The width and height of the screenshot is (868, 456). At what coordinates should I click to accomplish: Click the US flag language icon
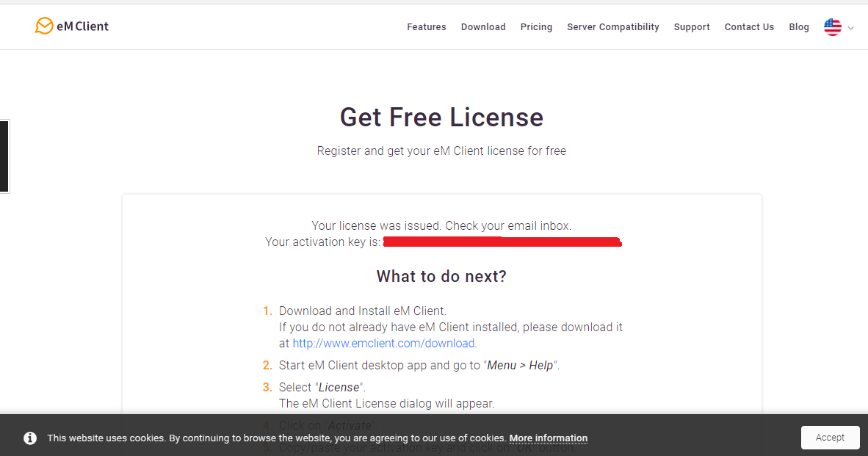pos(833,27)
